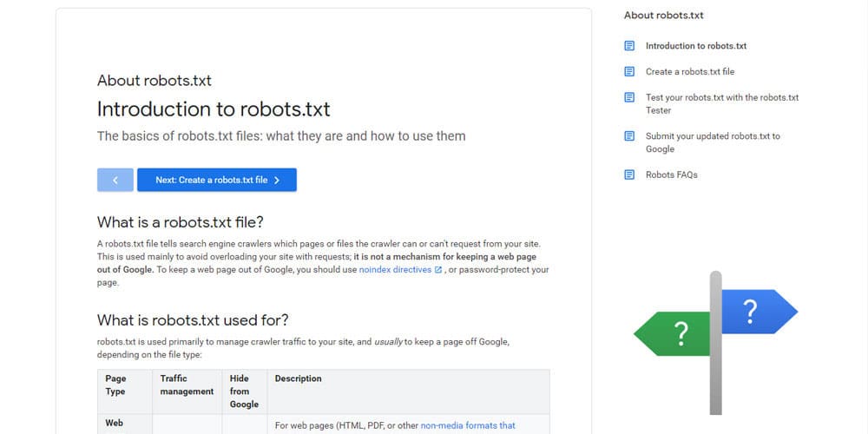This screenshot has width=868, height=434.
Task: Click subtitle The basics of robots.txt files
Action: point(281,136)
